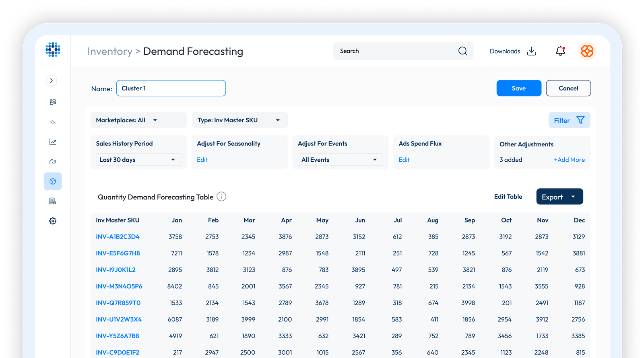
Task: Open the Type: Inv Master SKU dropdown
Action: 239,120
